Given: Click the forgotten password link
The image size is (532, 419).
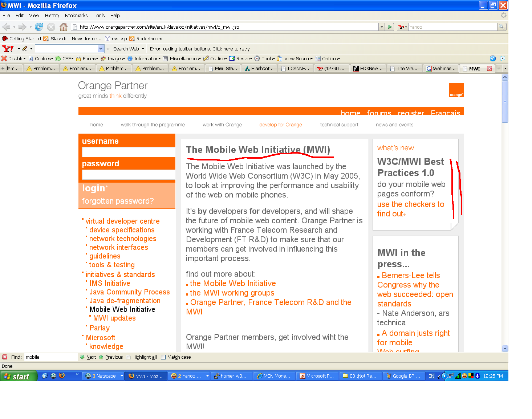Looking at the screenshot, I should click(118, 201).
